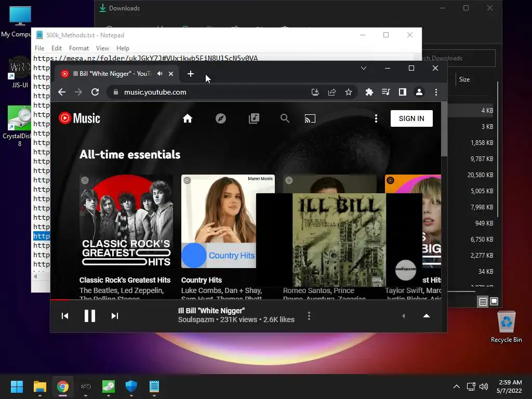The height and width of the screenshot is (399, 532).
Task: Click the Search Downloads box
Action: [x=458, y=58]
